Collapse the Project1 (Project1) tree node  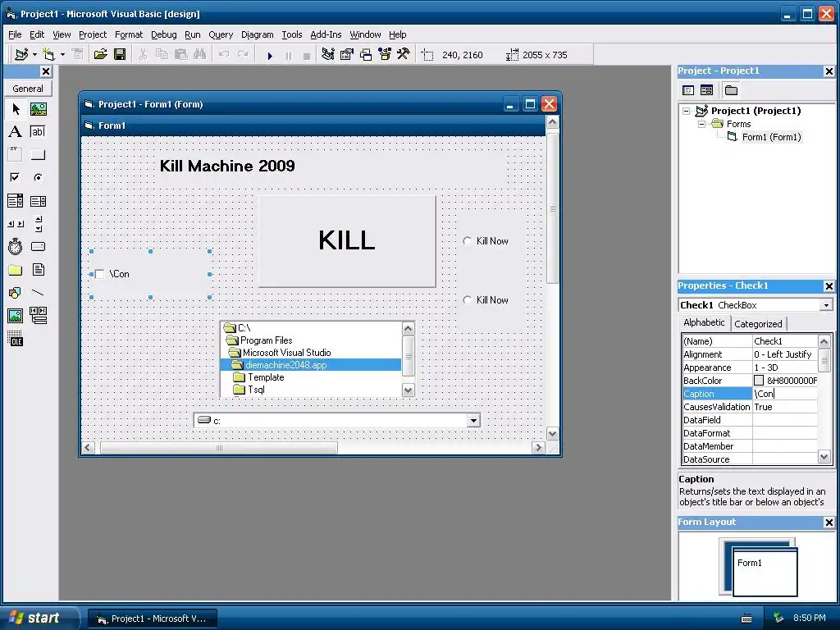click(x=687, y=111)
